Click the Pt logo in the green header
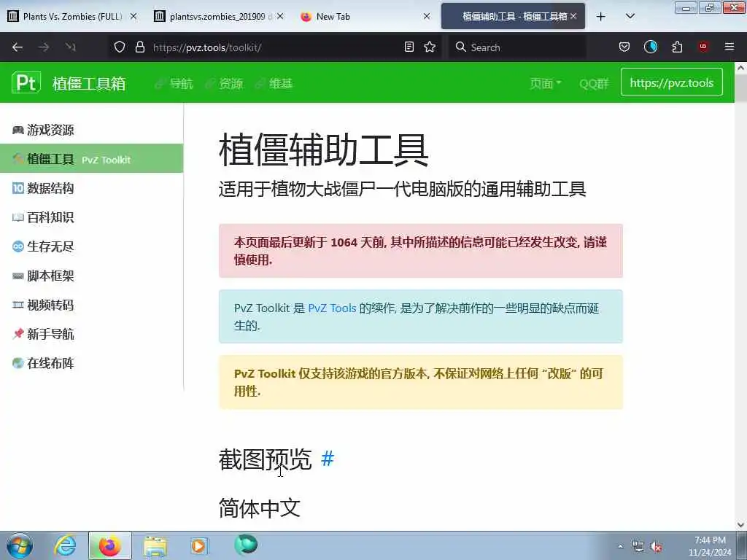 pyautogui.click(x=26, y=83)
